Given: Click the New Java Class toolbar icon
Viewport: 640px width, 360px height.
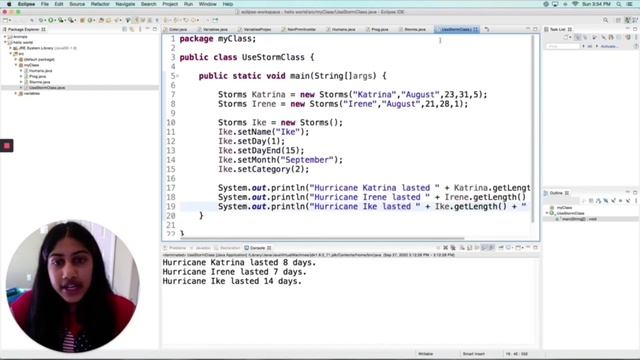Looking at the screenshot, I should 90,20.
